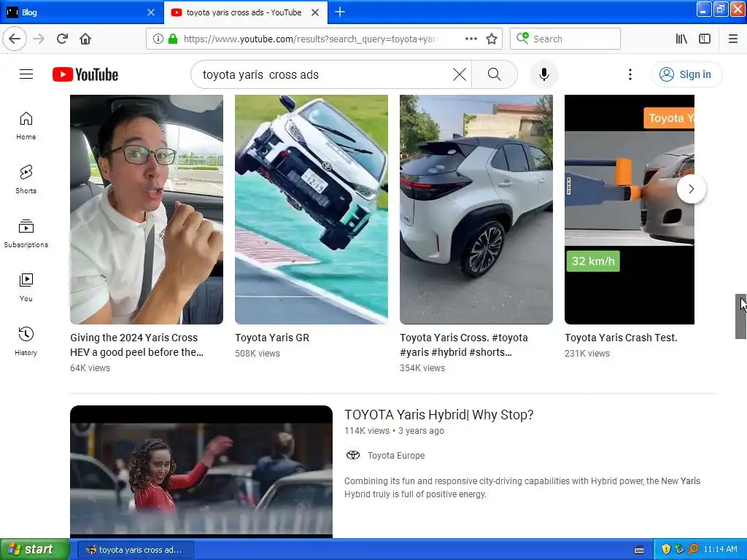Image resolution: width=747 pixels, height=560 pixels.
Task: Click the Sign in button
Action: 686,74
